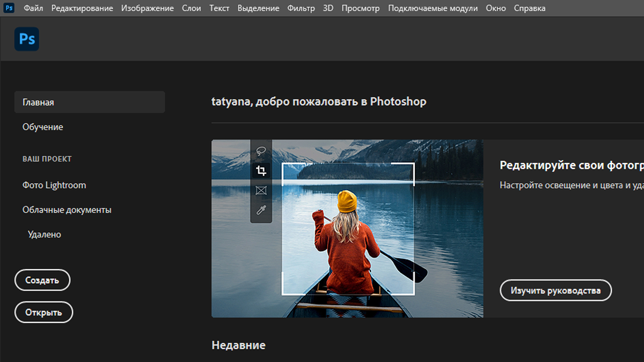Image resolution: width=644 pixels, height=362 pixels.
Task: Click the Недавние heading
Action: (238, 345)
